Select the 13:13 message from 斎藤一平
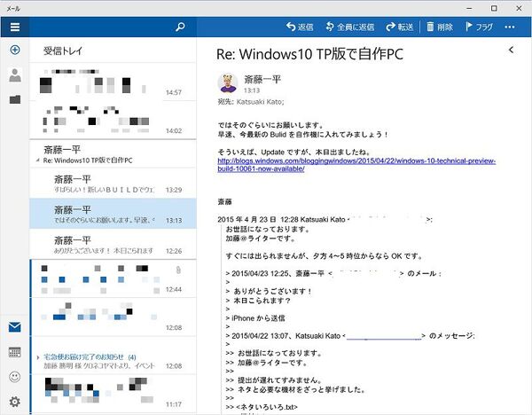 (113, 214)
